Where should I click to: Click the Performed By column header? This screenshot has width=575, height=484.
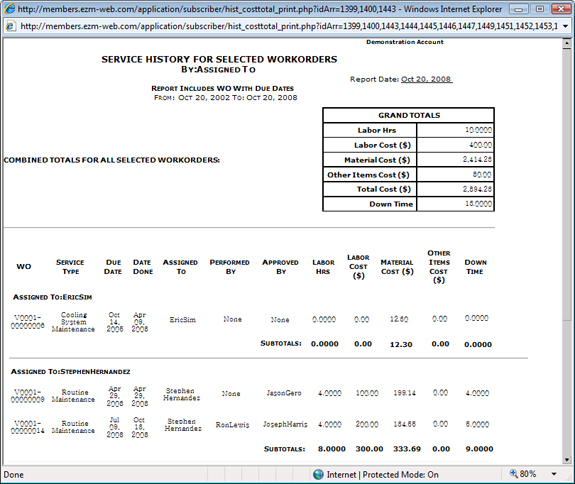click(x=230, y=267)
